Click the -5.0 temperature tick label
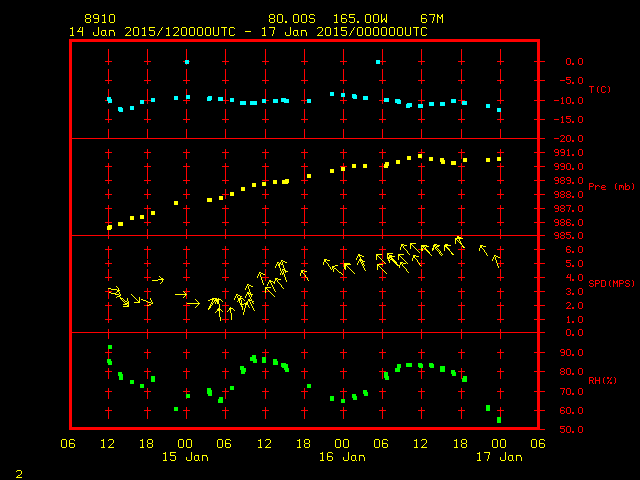This screenshot has height=480, width=640. click(x=571, y=80)
